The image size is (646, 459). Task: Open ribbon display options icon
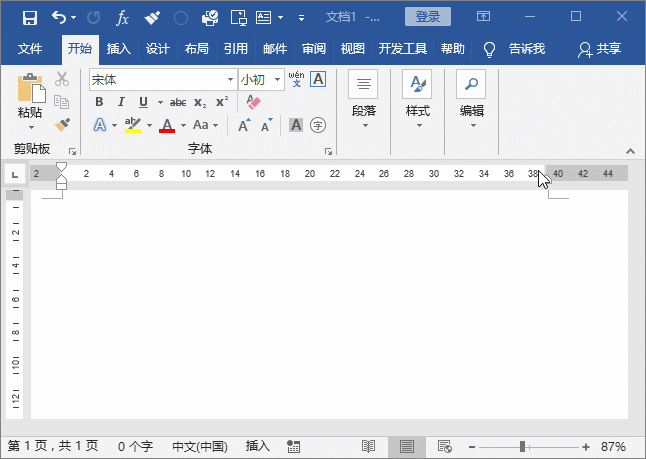click(483, 16)
